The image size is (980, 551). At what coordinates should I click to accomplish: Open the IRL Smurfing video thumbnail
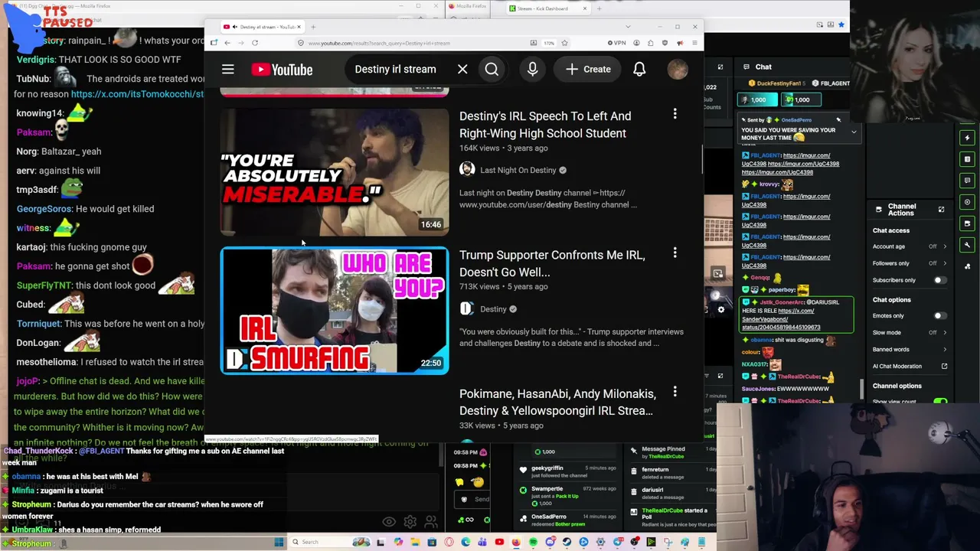(x=335, y=311)
